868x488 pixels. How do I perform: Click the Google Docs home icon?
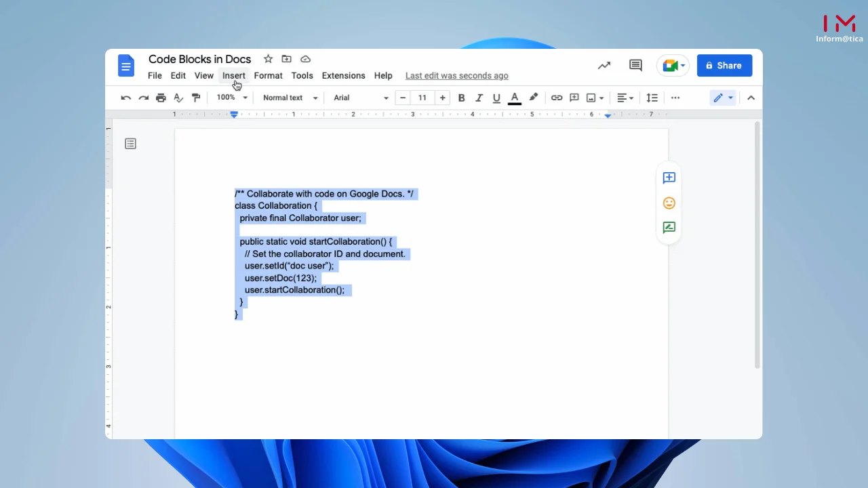(125, 66)
